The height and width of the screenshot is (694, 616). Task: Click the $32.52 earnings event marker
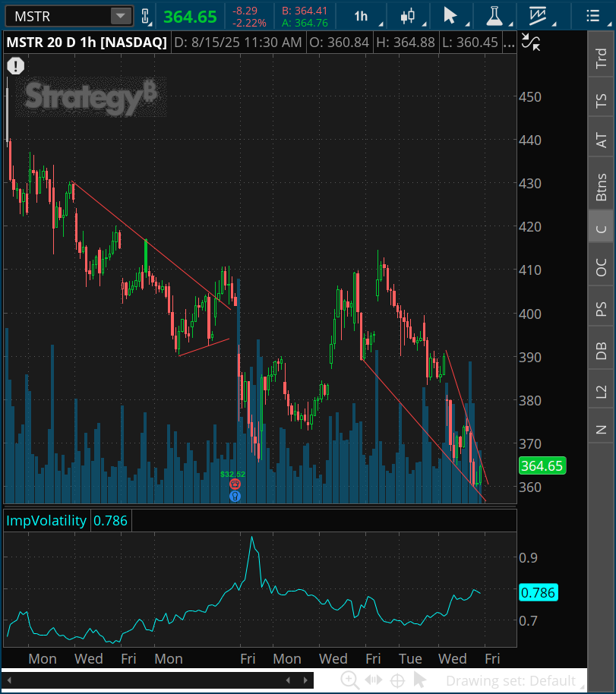click(235, 484)
